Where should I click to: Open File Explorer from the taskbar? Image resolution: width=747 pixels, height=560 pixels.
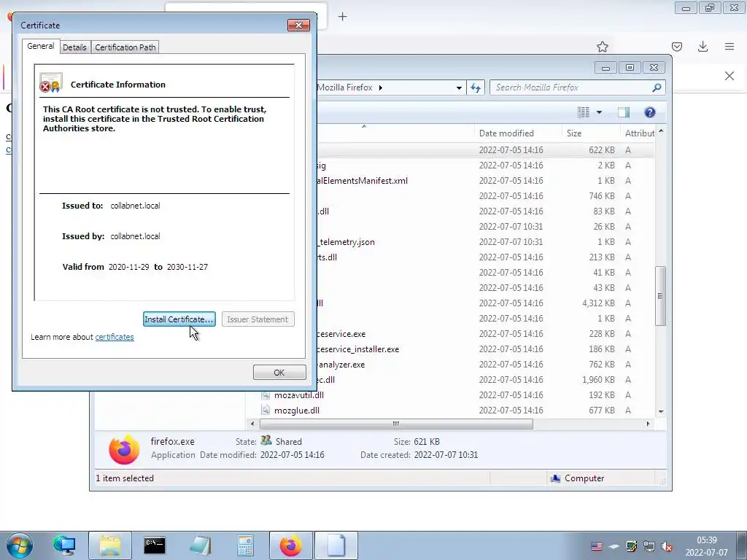110,545
